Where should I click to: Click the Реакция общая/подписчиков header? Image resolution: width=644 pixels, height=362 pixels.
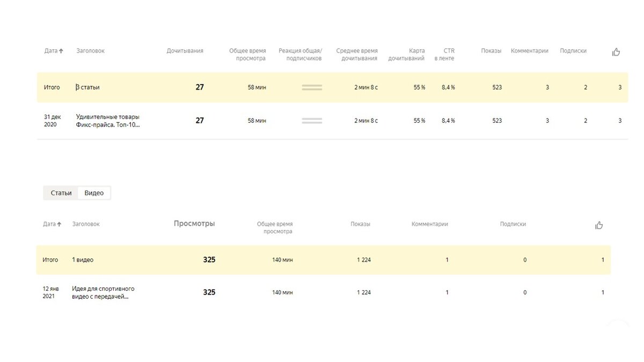pyautogui.click(x=300, y=55)
